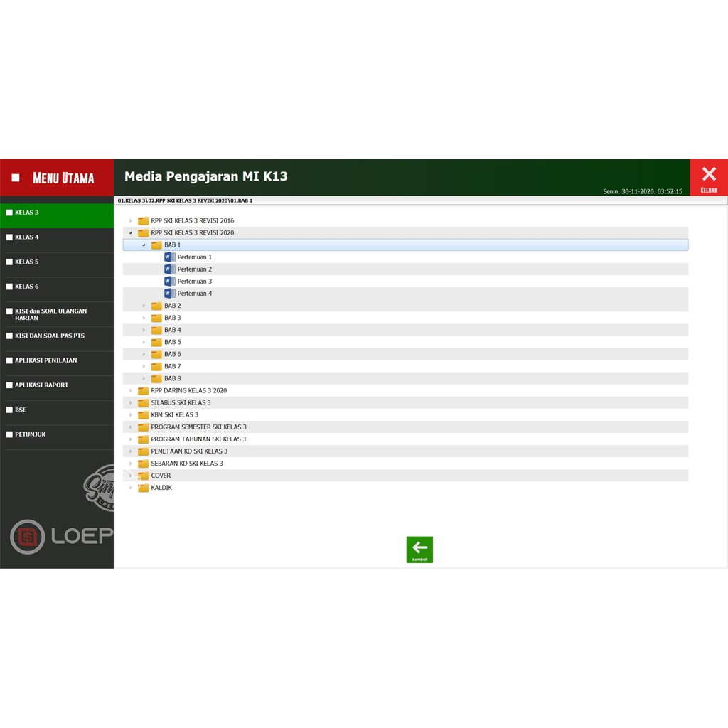The width and height of the screenshot is (728, 728).
Task: Select the Pertemuan 2 tree item
Action: tap(194, 269)
